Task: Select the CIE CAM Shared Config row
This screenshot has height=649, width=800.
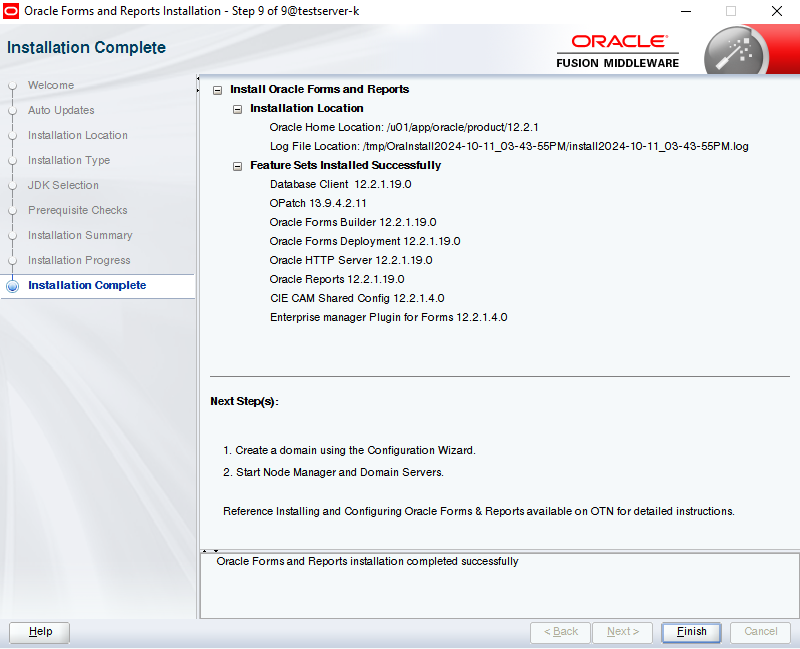Action: [357, 298]
